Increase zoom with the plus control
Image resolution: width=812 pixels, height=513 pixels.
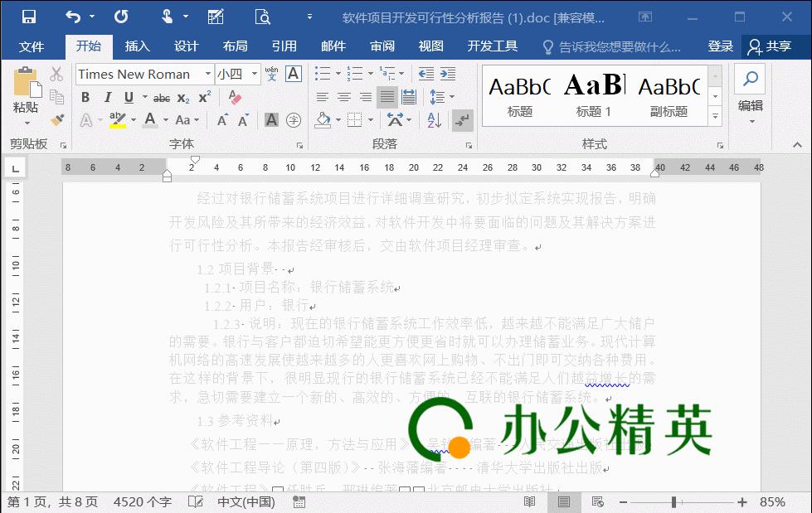(x=741, y=501)
